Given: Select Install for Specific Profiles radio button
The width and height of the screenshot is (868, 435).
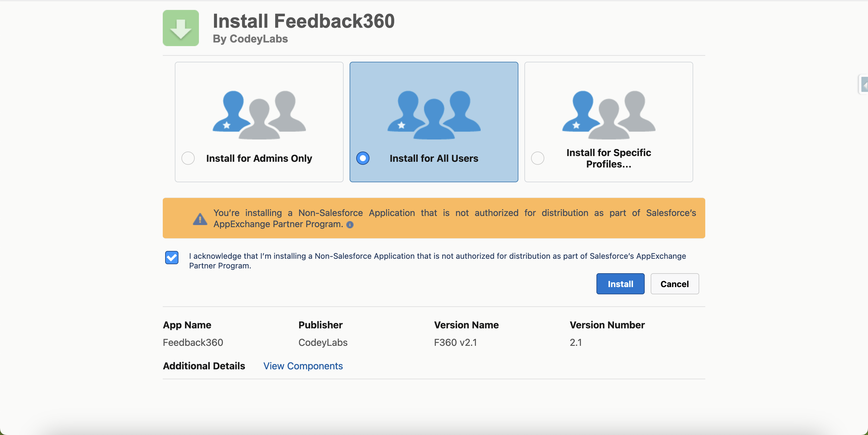Looking at the screenshot, I should pyautogui.click(x=537, y=158).
